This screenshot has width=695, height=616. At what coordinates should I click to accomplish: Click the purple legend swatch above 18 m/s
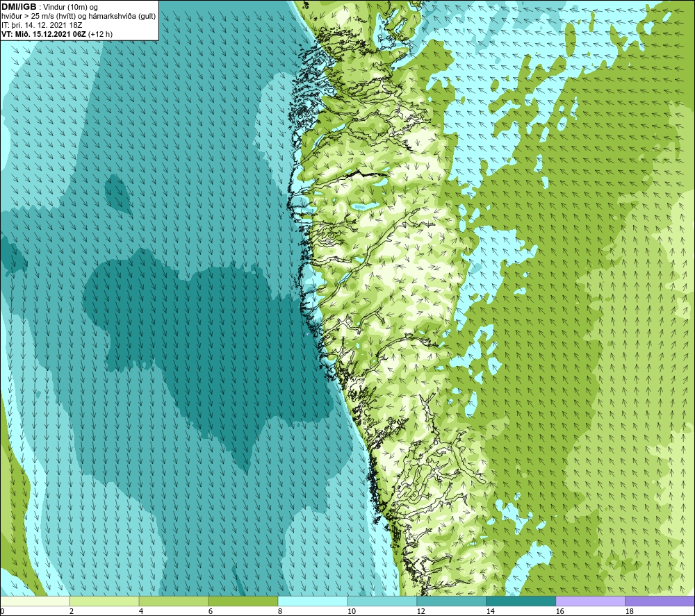[x=660, y=601]
